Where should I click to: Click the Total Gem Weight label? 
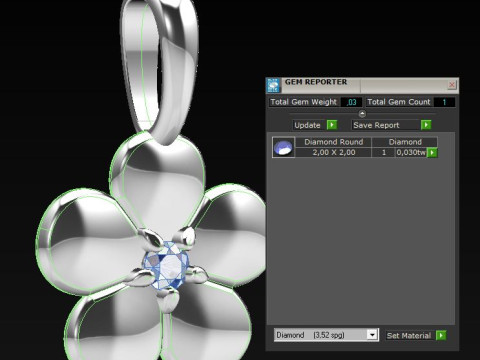[x=303, y=102]
